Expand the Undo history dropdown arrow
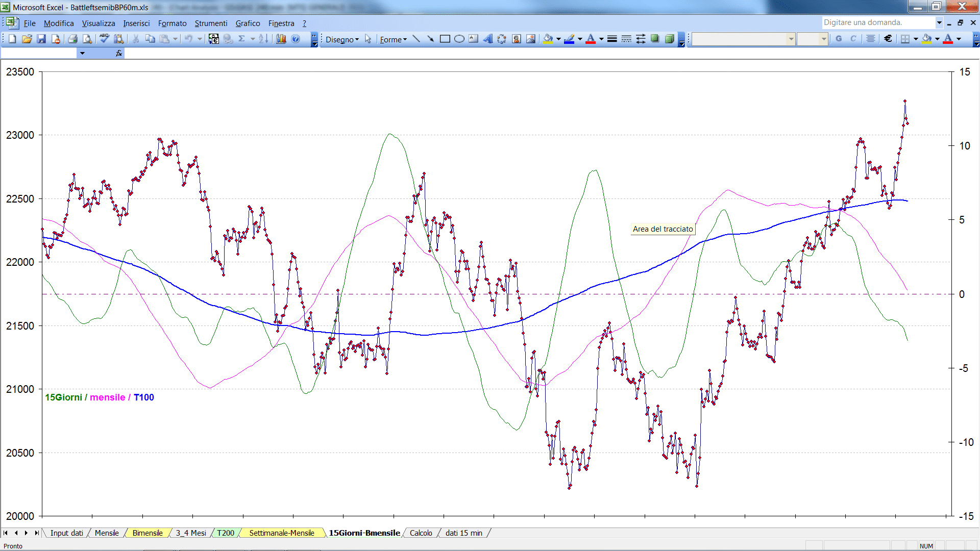Viewport: 980px width, 551px height. 200,39
